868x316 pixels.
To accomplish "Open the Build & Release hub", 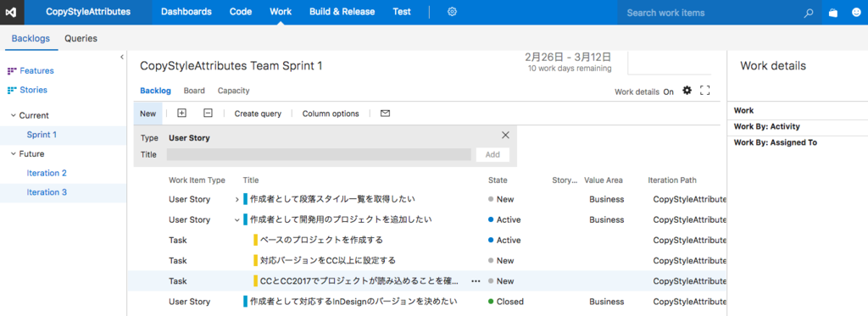I will [x=342, y=12].
